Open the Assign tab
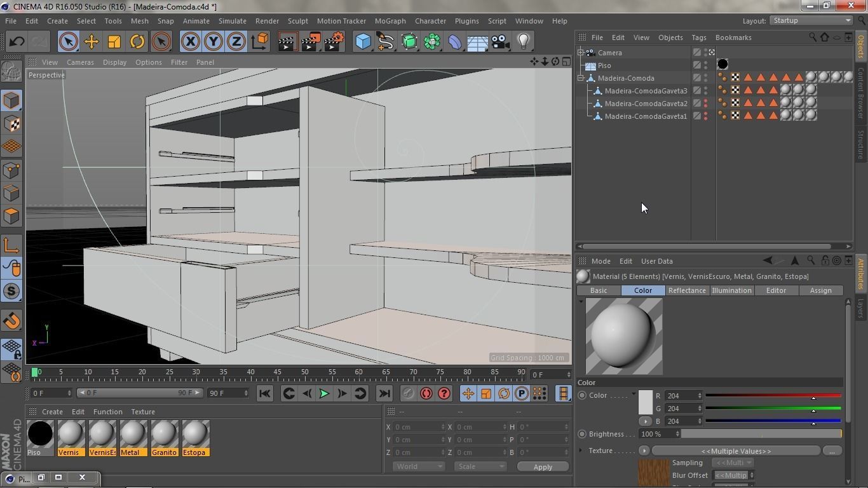This screenshot has height=488, width=868. 820,290
